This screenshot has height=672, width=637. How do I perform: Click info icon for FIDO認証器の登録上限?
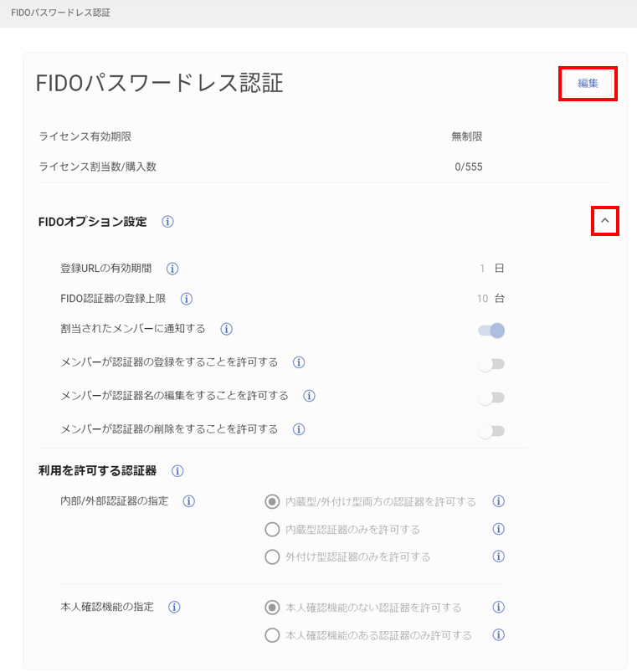pyautogui.click(x=187, y=299)
